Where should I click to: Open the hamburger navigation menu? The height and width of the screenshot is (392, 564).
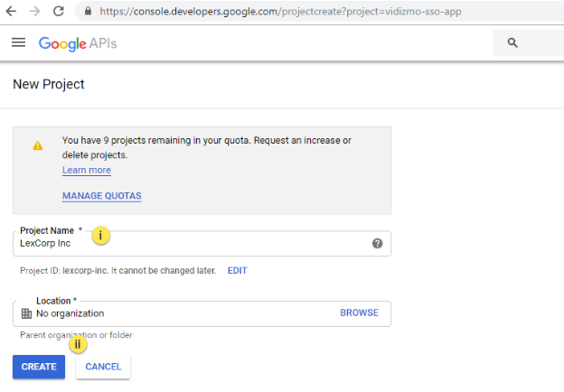(x=18, y=43)
